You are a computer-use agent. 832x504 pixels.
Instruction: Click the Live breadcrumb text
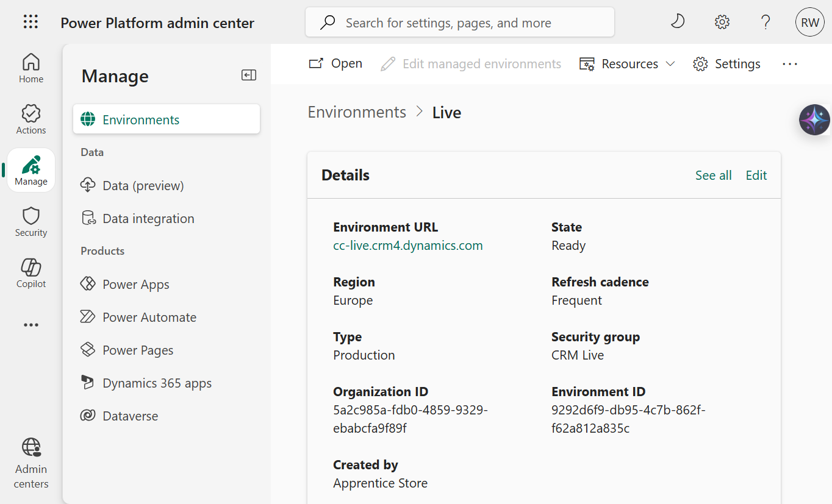click(x=447, y=113)
